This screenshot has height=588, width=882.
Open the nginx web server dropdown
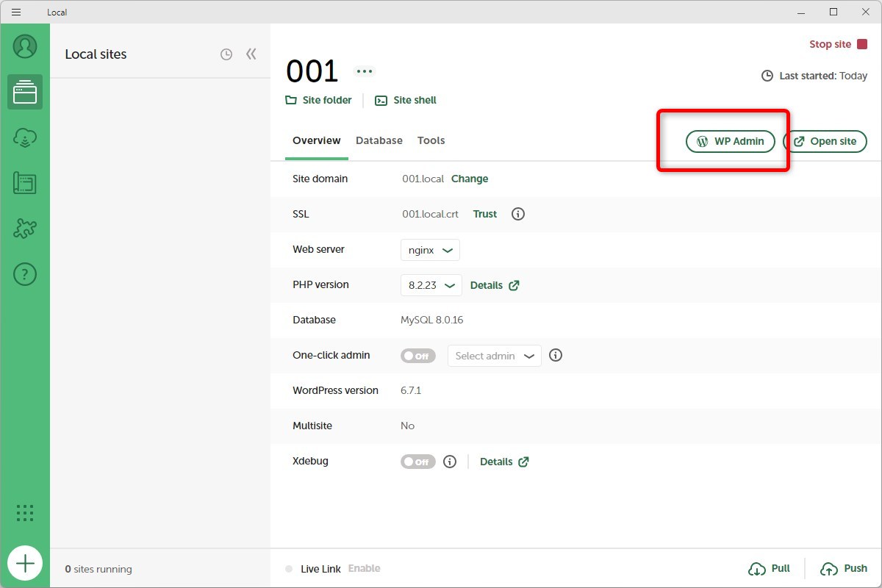tap(431, 250)
